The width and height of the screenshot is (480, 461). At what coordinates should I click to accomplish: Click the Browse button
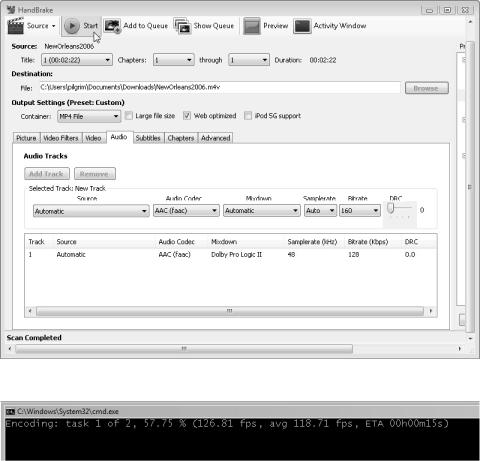click(x=427, y=88)
